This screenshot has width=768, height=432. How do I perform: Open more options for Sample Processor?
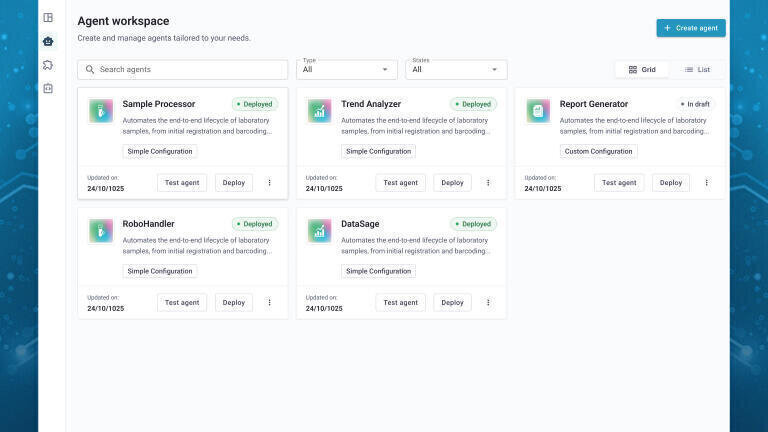269,183
